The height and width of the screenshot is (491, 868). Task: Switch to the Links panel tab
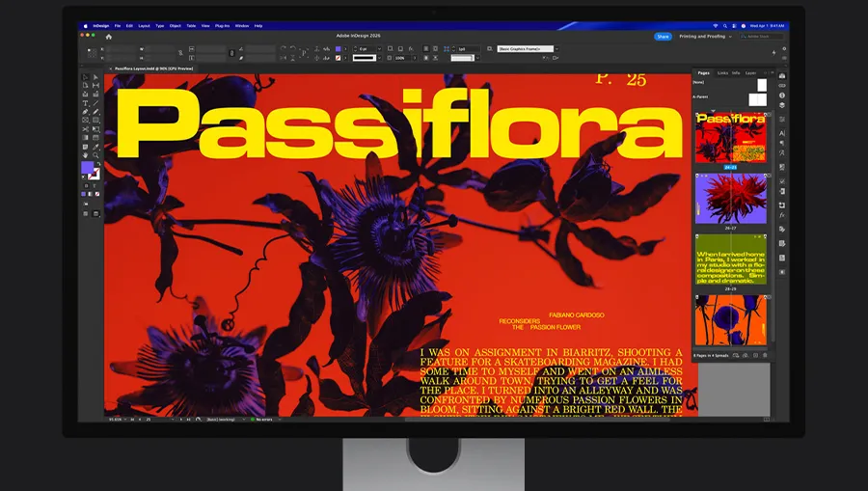click(721, 72)
